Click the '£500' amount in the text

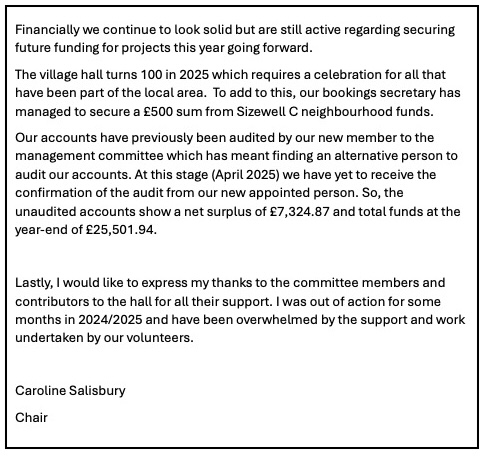tap(158, 112)
